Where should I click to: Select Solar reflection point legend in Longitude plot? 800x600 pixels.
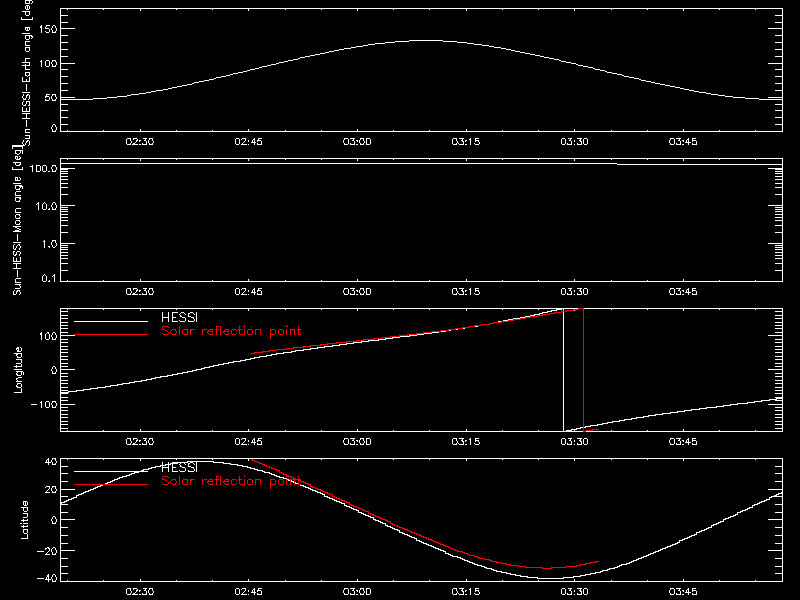[231, 331]
